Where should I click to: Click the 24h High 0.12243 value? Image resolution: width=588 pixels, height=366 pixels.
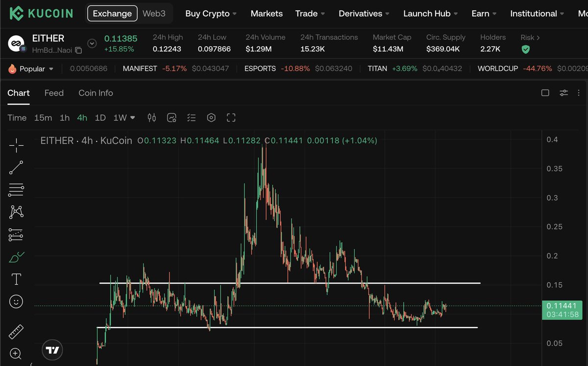pos(167,49)
